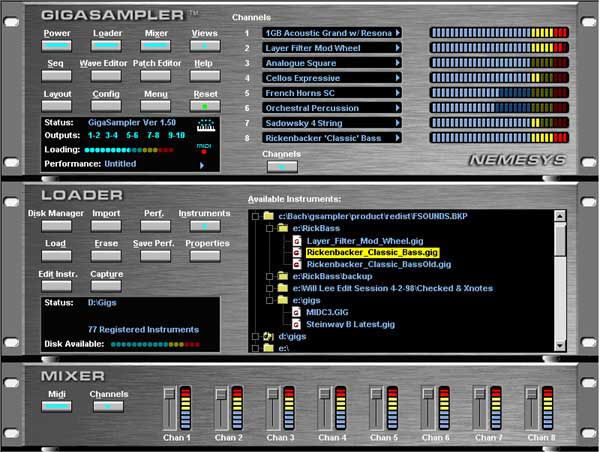Toggle the Power button
This screenshot has width=599, height=452.
point(57,46)
